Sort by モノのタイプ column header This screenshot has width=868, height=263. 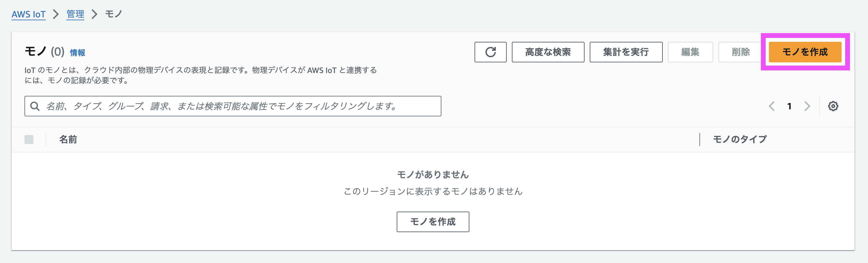[x=740, y=140]
